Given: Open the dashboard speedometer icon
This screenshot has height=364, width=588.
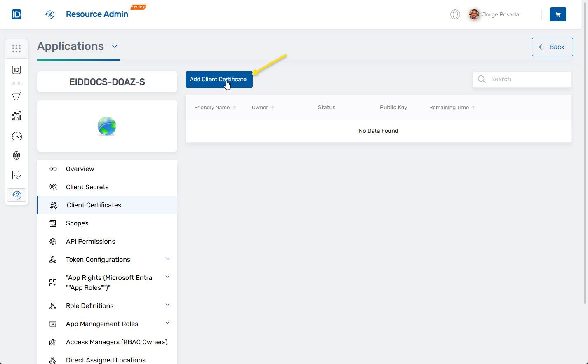Looking at the screenshot, I should tap(16, 136).
